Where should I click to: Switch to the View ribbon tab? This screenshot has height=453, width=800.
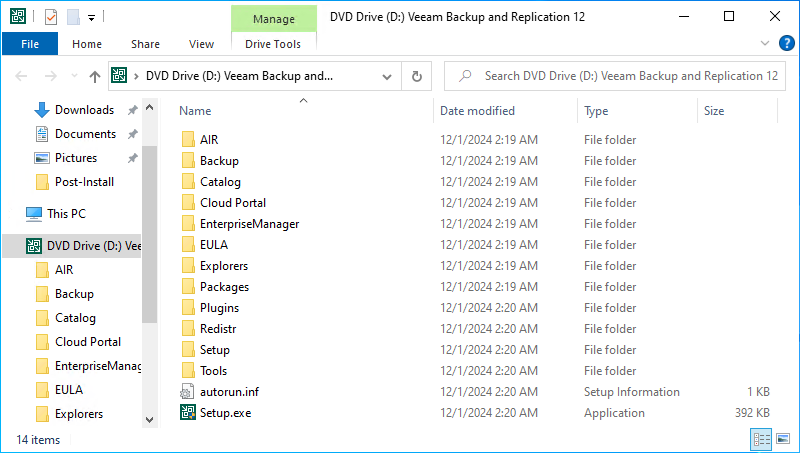pos(202,44)
